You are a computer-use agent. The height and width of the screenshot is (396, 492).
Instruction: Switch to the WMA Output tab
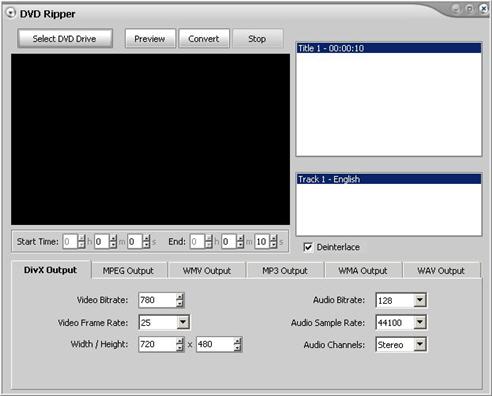363,271
